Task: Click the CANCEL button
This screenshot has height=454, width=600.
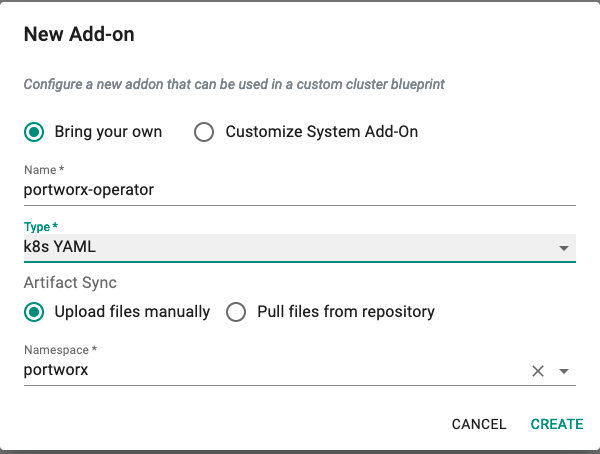Action: 479,424
